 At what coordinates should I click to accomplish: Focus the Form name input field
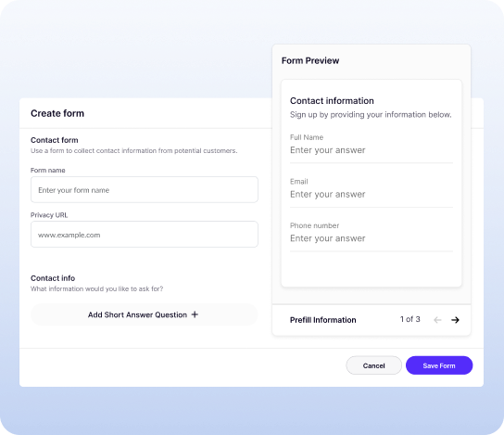(145, 190)
